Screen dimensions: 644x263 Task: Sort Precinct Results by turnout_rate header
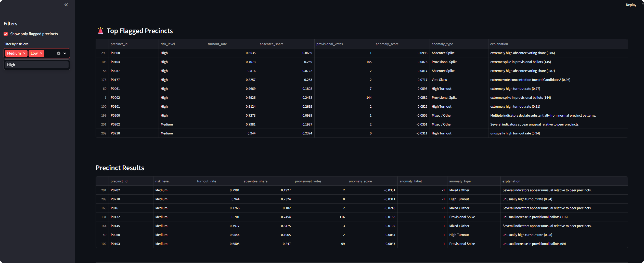pos(218,181)
